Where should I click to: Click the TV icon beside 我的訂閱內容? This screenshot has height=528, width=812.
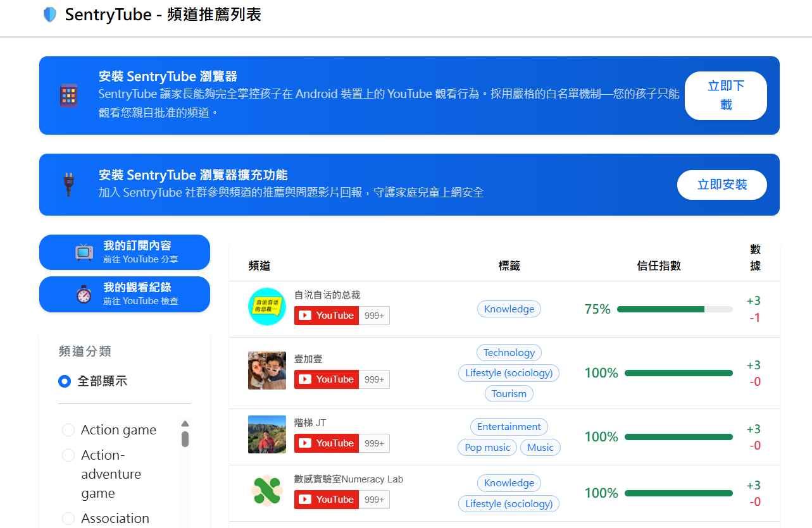click(x=84, y=252)
